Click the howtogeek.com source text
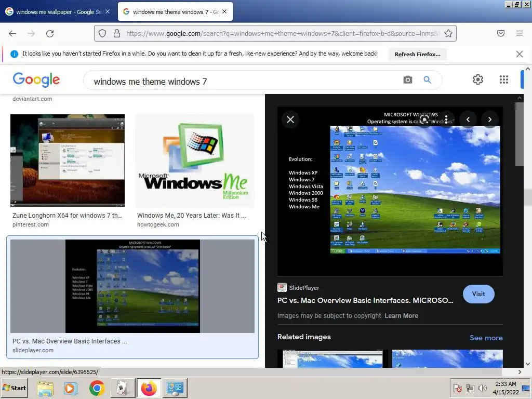The height and width of the screenshot is (399, 532). [158, 224]
